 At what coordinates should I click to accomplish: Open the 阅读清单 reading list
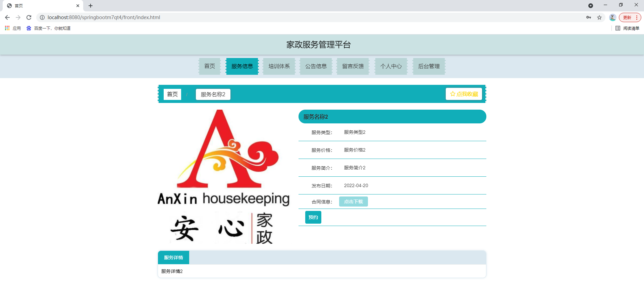click(628, 28)
